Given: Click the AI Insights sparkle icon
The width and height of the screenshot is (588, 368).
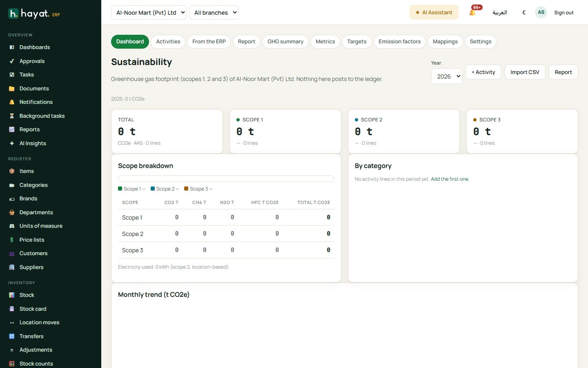Looking at the screenshot, I should [x=12, y=144].
